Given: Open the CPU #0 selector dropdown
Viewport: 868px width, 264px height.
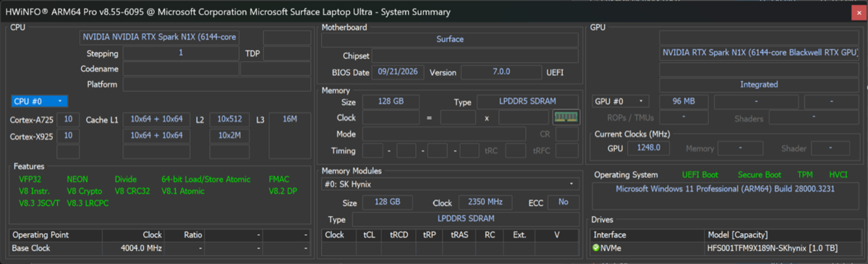Looking at the screenshot, I should (x=40, y=101).
